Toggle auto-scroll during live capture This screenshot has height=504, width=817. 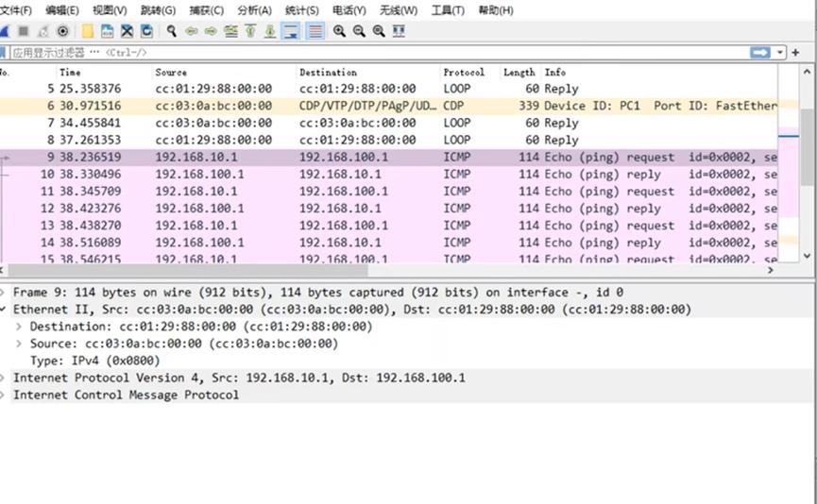pos(291,31)
